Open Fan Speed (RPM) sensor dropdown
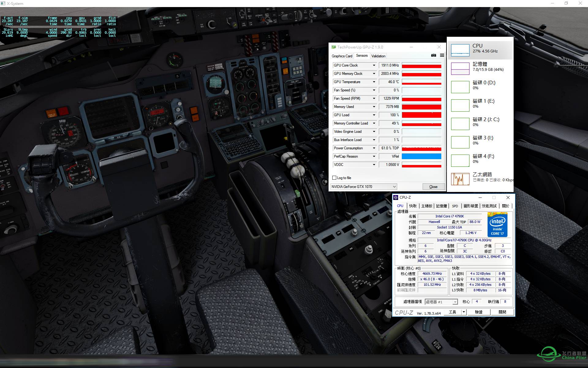 pyautogui.click(x=374, y=98)
